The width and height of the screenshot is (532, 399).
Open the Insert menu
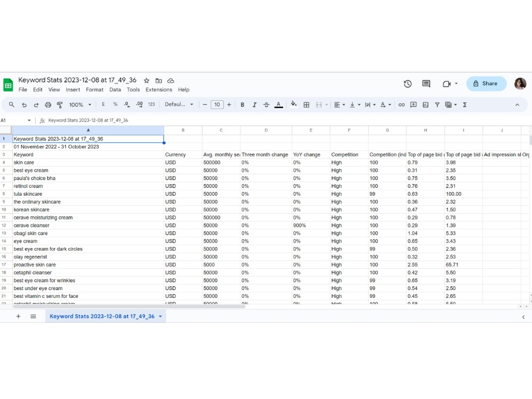point(73,89)
